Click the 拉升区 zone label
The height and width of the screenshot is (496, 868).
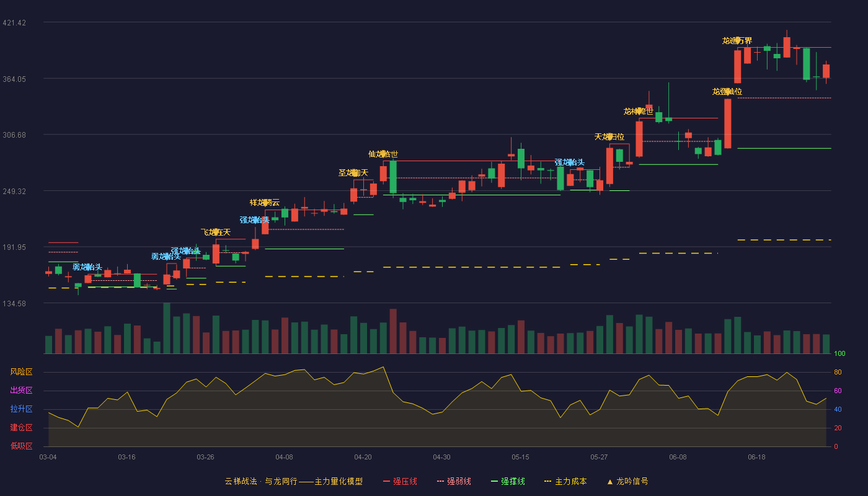tap(21, 409)
